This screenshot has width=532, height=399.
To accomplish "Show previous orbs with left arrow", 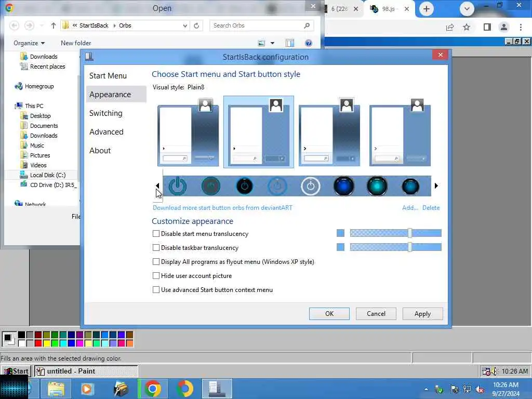I will (x=157, y=185).
